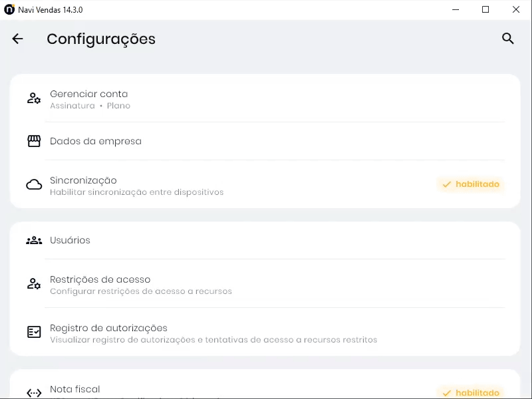This screenshot has height=399, width=532.
Task: Click the Navi Vendas app logo
Action: click(9, 10)
